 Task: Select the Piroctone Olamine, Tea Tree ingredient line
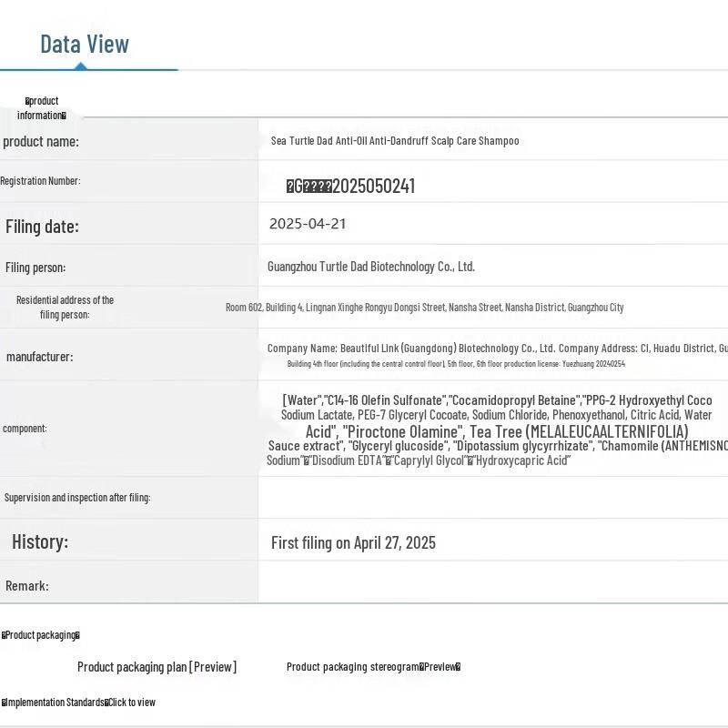point(497,431)
